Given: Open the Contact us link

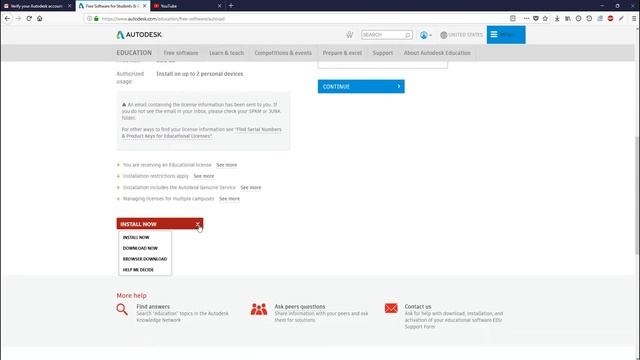Looking at the screenshot, I should point(418,307).
